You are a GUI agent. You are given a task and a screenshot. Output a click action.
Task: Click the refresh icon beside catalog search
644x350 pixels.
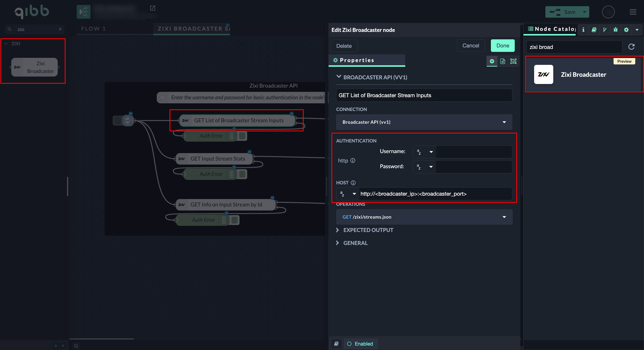631,47
